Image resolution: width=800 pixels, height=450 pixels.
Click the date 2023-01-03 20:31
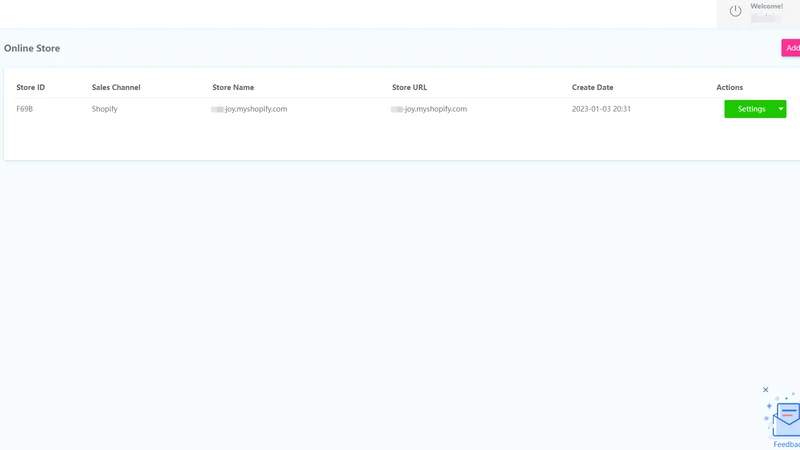pos(601,109)
